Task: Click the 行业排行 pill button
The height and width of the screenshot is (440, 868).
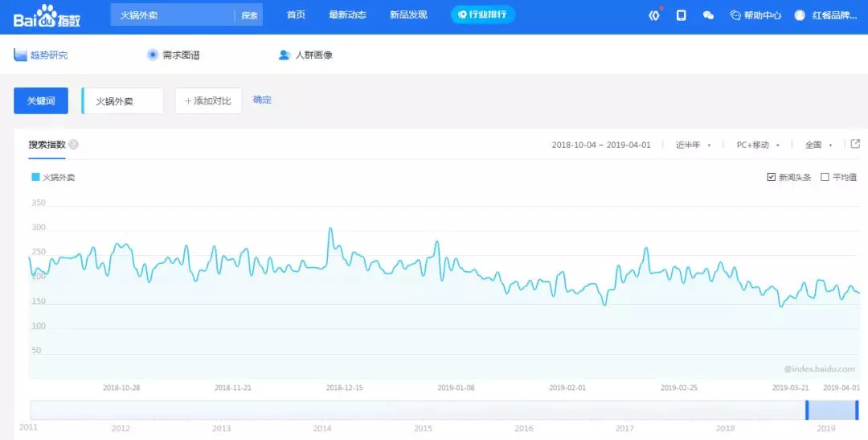Action: point(483,14)
